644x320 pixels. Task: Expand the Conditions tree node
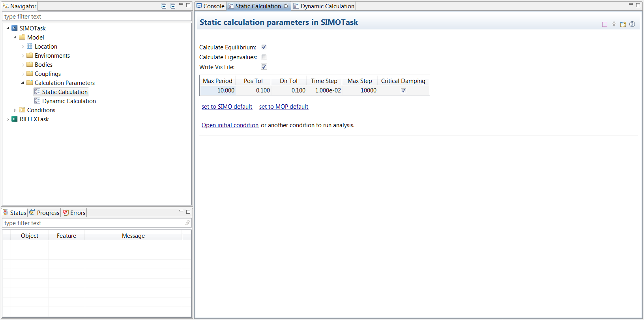[15, 110]
